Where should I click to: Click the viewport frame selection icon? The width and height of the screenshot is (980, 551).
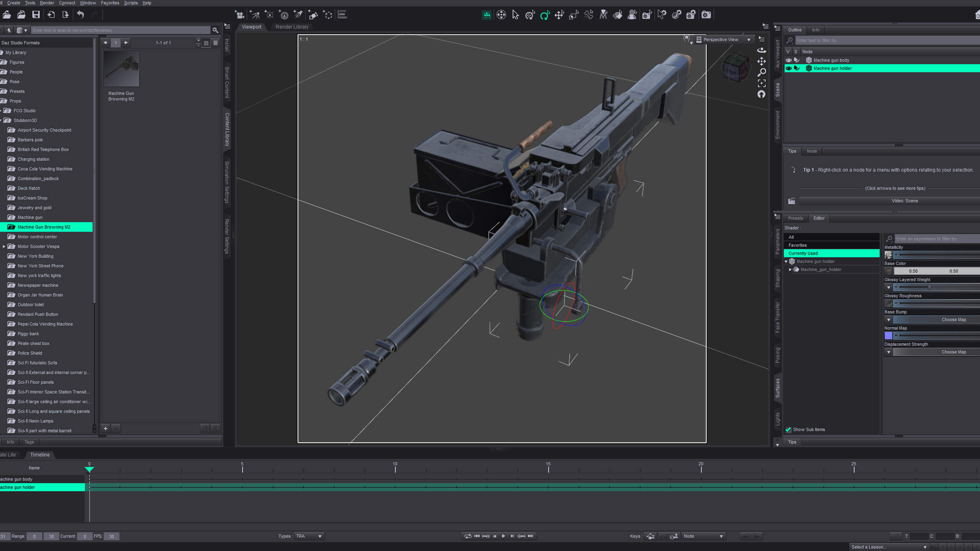pyautogui.click(x=761, y=83)
